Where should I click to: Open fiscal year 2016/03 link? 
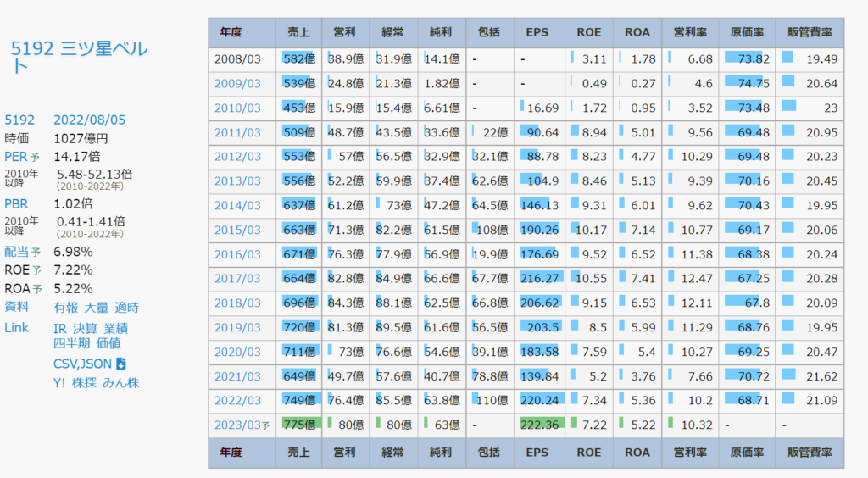pyautogui.click(x=237, y=254)
